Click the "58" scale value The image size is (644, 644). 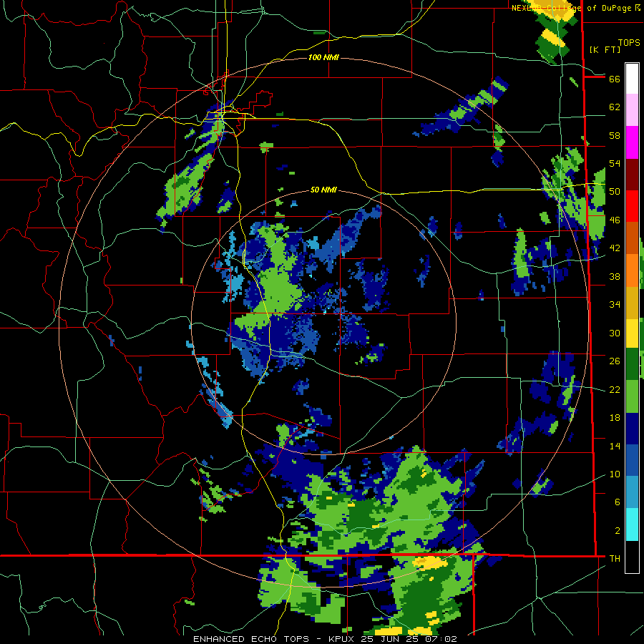pyautogui.click(x=615, y=135)
